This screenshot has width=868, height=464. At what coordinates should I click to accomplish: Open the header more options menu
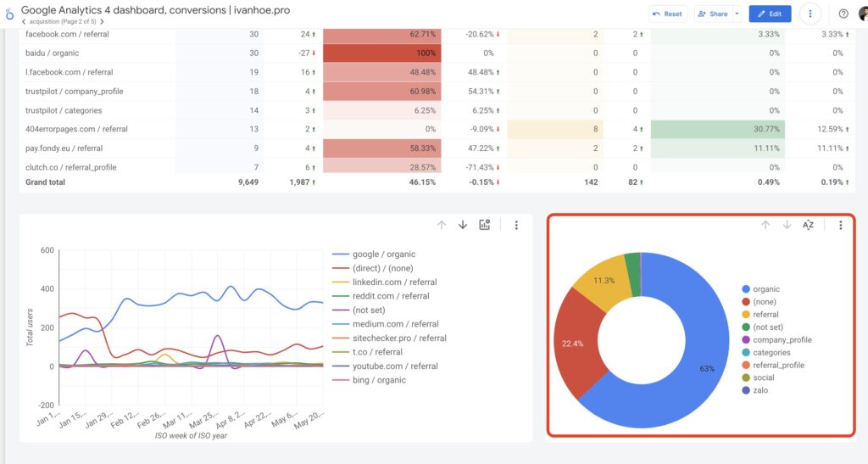pos(811,14)
